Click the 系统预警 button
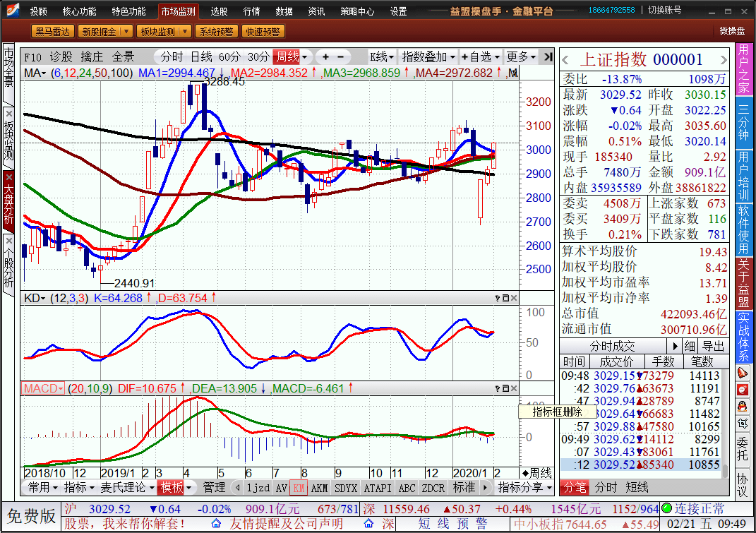The height and width of the screenshot is (533, 756). click(x=217, y=32)
